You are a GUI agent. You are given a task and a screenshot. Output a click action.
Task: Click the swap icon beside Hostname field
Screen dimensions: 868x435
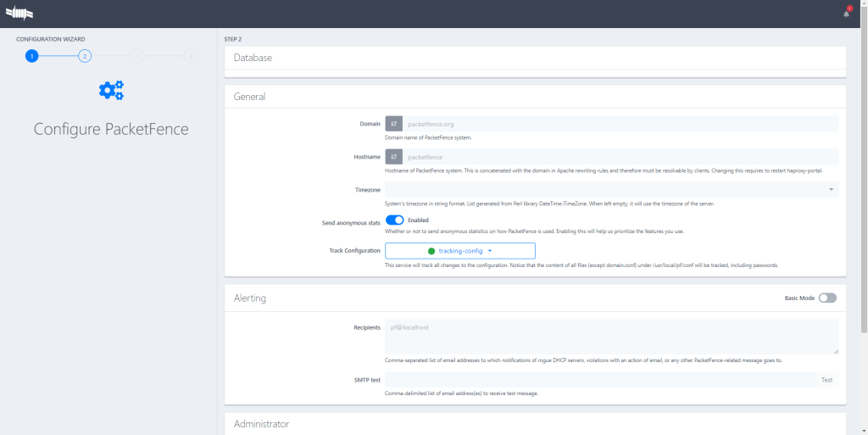pyautogui.click(x=393, y=157)
